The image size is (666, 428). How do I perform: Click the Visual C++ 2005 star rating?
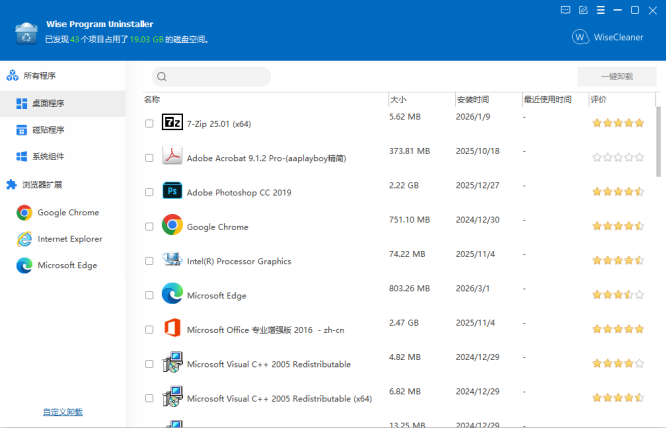click(x=618, y=363)
